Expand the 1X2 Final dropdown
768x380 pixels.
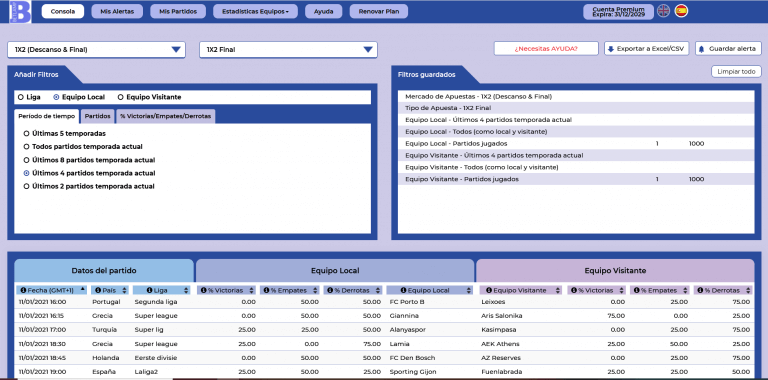(288, 49)
